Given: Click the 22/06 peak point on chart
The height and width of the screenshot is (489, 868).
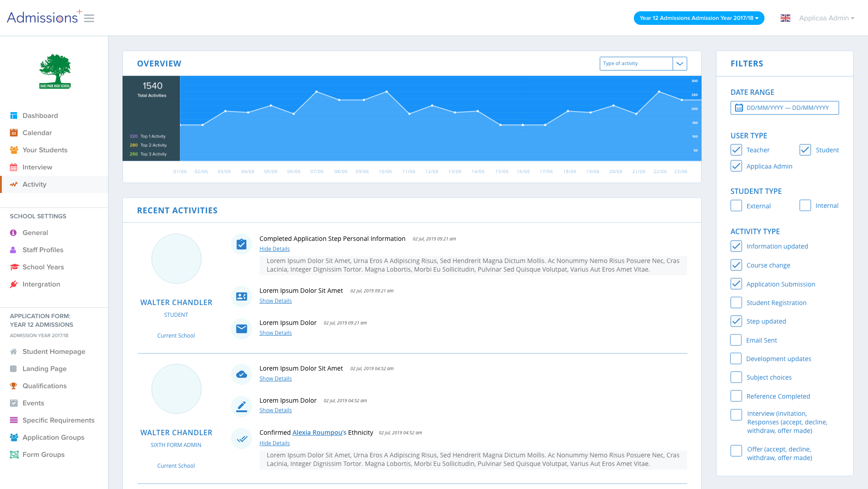Looking at the screenshot, I should point(659,92).
